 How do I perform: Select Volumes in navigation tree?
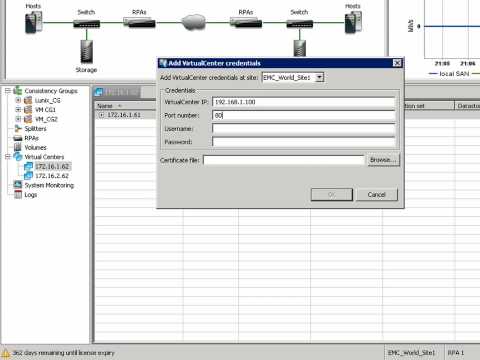pyautogui.click(x=35, y=147)
